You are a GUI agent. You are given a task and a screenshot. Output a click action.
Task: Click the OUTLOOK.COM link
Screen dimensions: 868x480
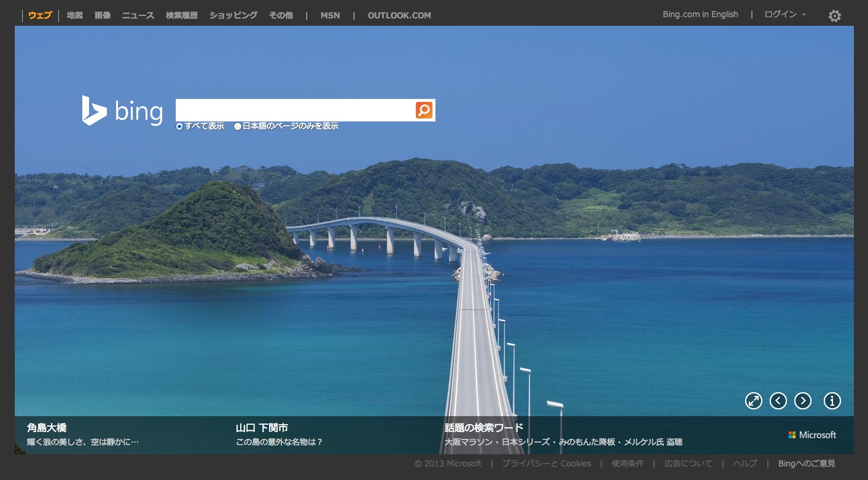pyautogui.click(x=399, y=15)
